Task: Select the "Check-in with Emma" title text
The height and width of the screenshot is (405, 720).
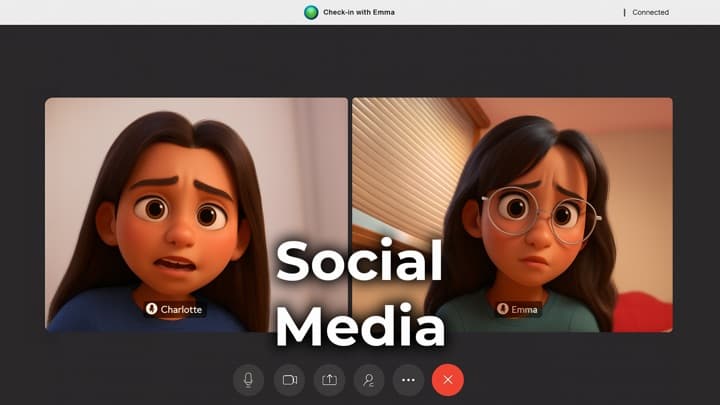Action: click(x=359, y=12)
